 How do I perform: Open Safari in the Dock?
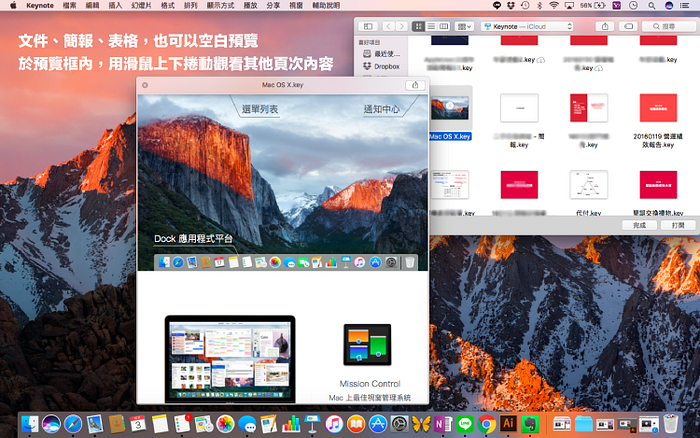[73, 424]
